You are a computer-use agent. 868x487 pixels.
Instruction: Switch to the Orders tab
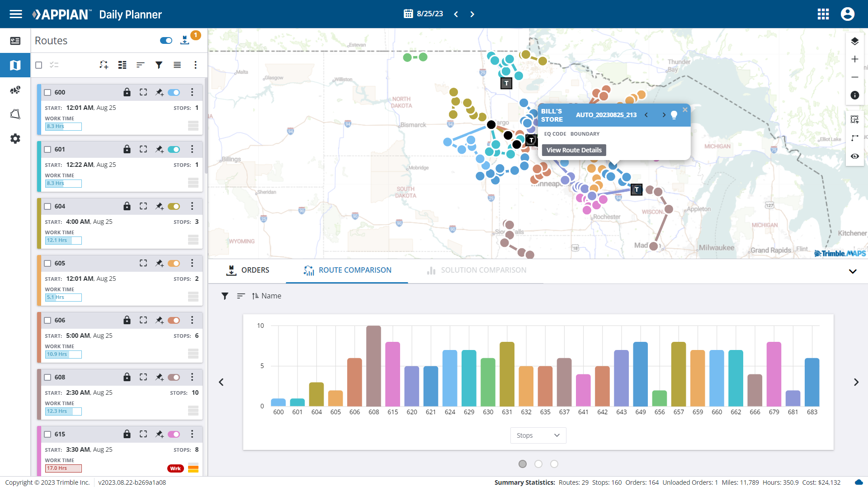pos(248,270)
